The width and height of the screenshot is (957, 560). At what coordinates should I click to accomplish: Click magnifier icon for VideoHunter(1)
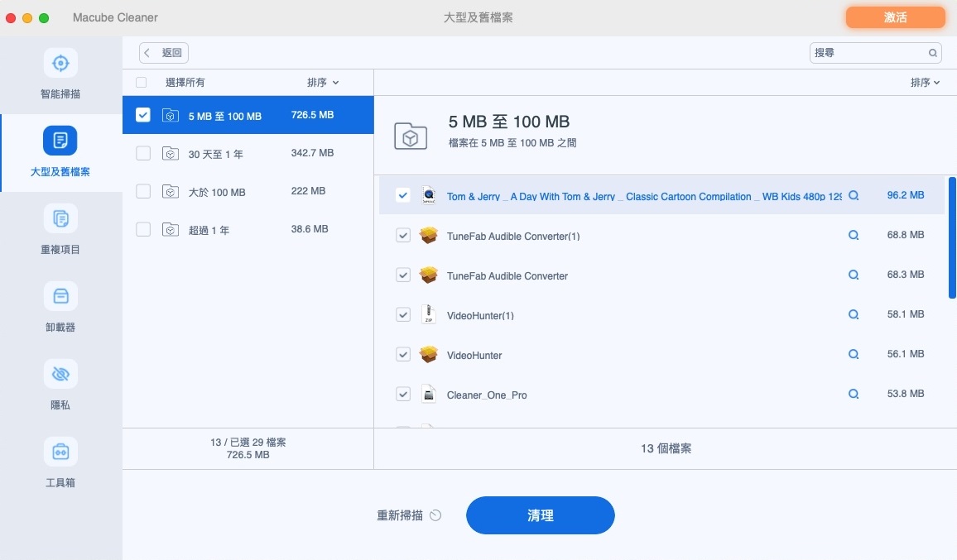tap(854, 315)
